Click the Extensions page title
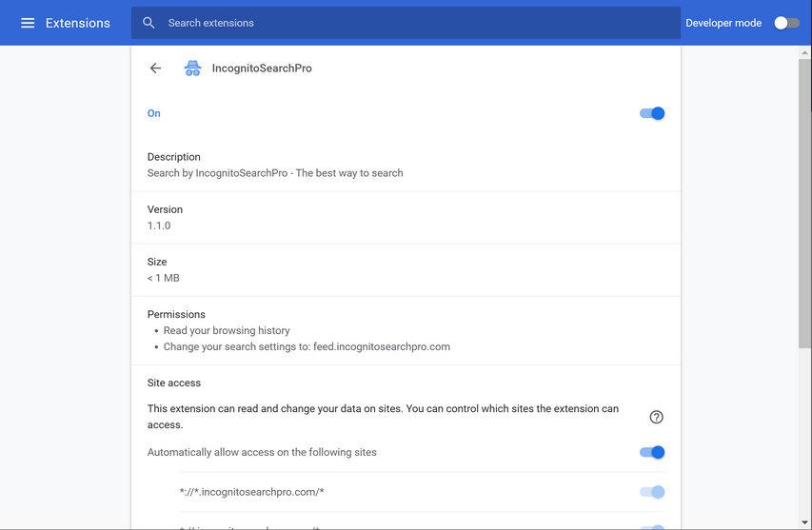Image resolution: width=812 pixels, height=530 pixels. (78, 23)
